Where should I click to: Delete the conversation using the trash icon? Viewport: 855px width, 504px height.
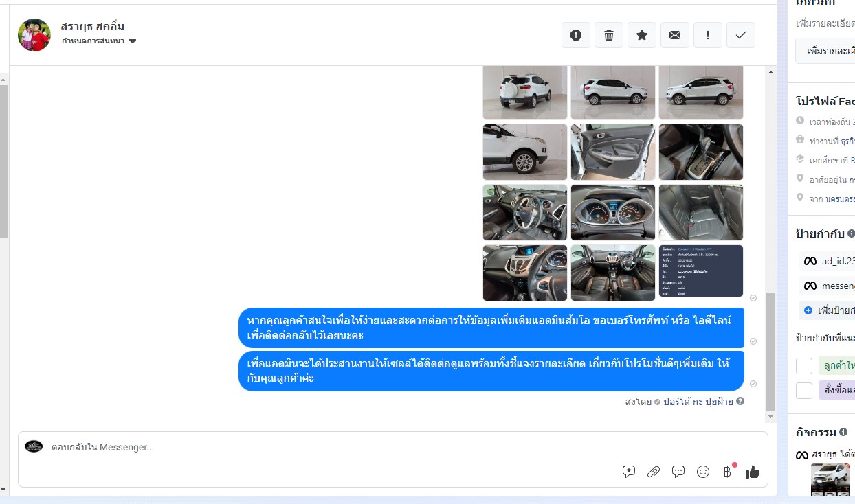coord(609,35)
